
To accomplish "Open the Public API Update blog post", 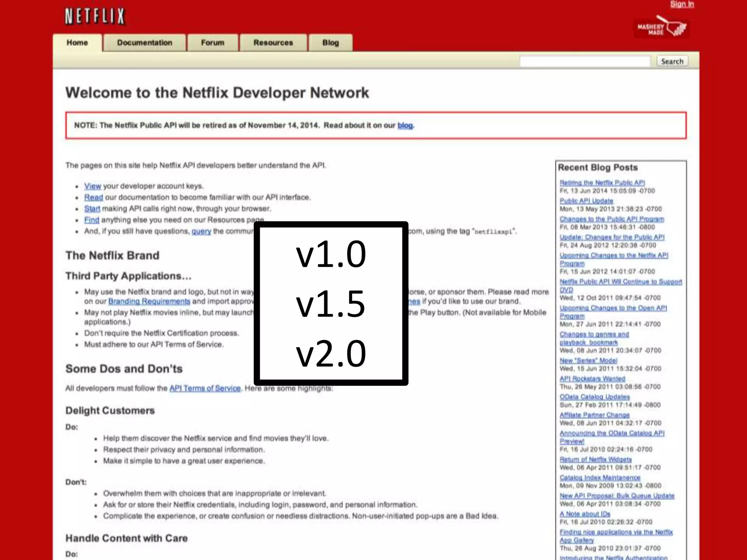I will 586,201.
